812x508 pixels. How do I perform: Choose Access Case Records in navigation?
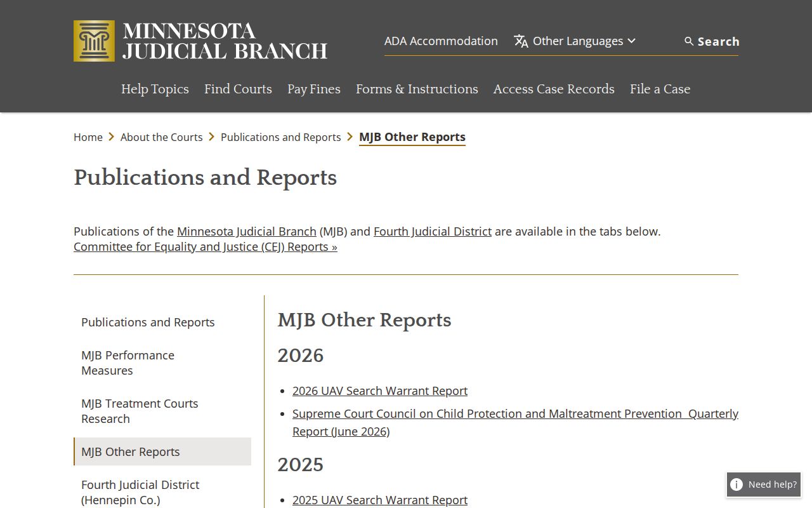[x=554, y=89]
